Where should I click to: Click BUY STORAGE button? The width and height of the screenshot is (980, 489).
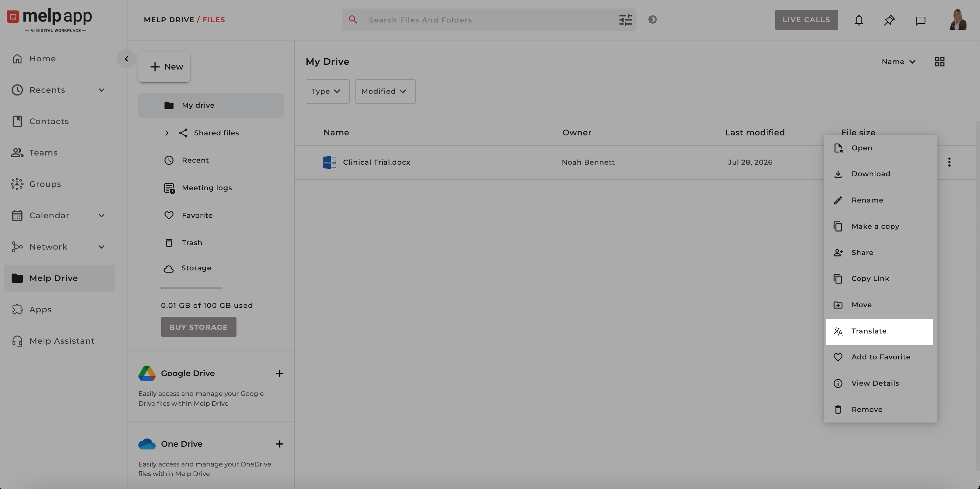click(199, 327)
